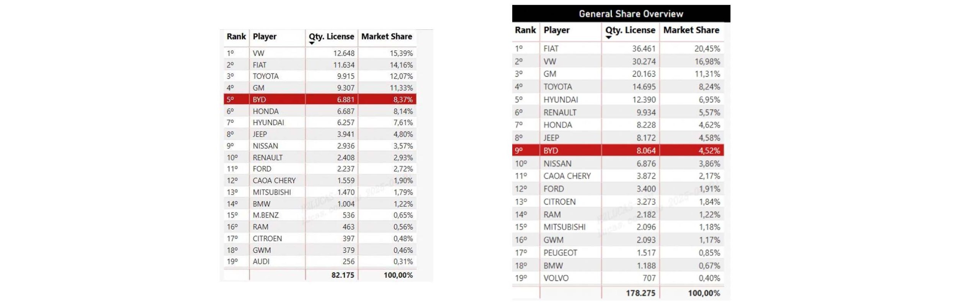Click the Rank header in right table

525,30
